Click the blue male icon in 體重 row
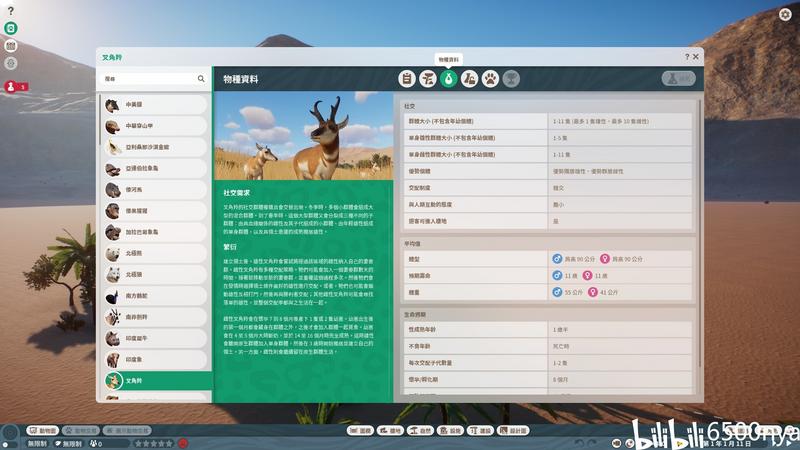 click(557, 292)
